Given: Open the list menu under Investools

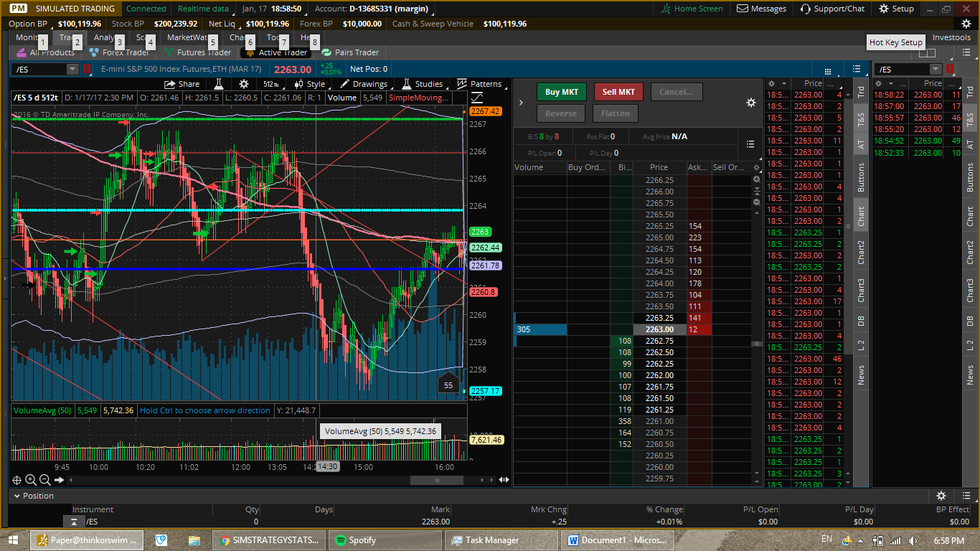Looking at the screenshot, I should point(966,52).
